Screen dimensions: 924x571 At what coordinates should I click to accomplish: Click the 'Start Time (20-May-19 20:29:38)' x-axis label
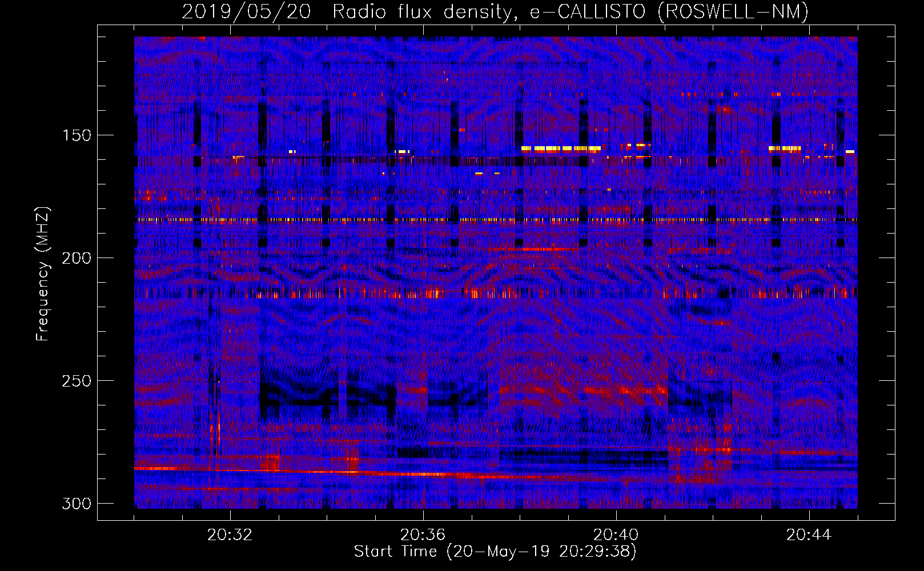[x=495, y=552]
